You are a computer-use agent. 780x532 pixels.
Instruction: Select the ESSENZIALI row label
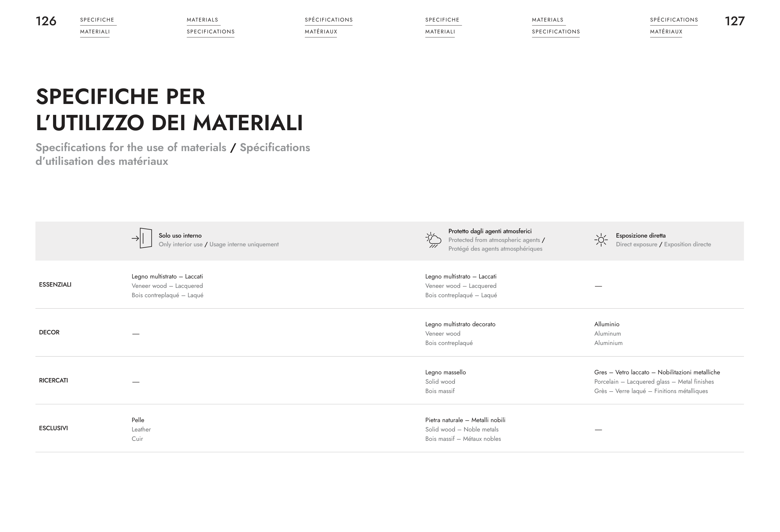tap(55, 285)
